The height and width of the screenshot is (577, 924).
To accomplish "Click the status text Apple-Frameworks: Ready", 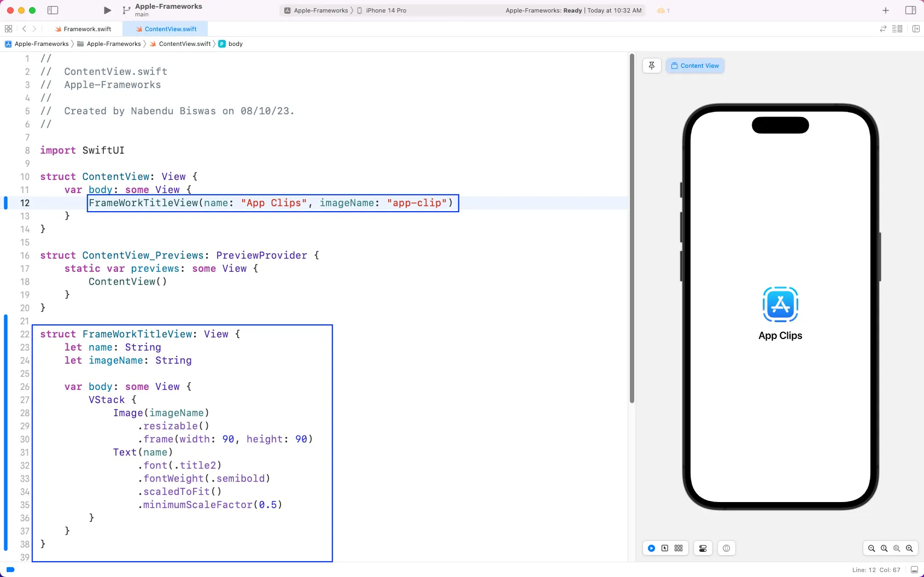I will click(x=543, y=10).
